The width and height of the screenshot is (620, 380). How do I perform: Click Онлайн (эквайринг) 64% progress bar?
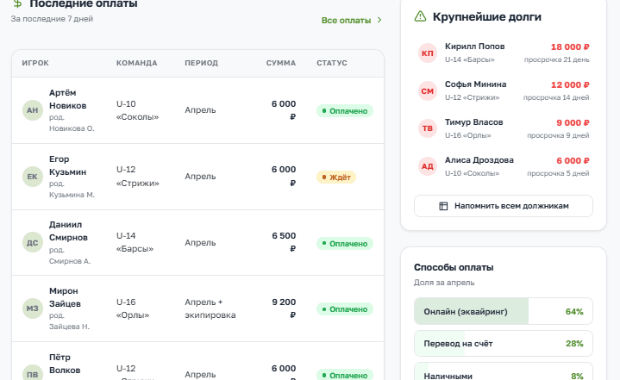pyautogui.click(x=503, y=312)
